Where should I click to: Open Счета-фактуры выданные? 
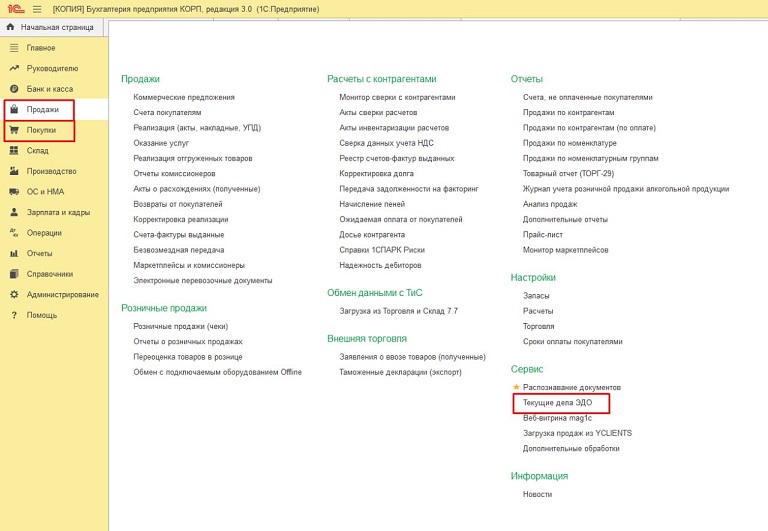click(179, 234)
